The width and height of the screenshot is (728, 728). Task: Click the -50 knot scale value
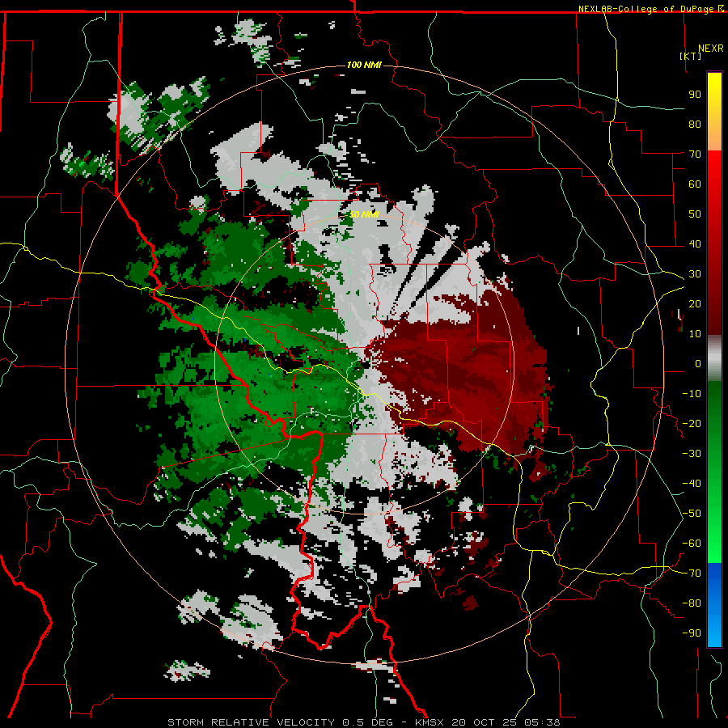pos(692,514)
